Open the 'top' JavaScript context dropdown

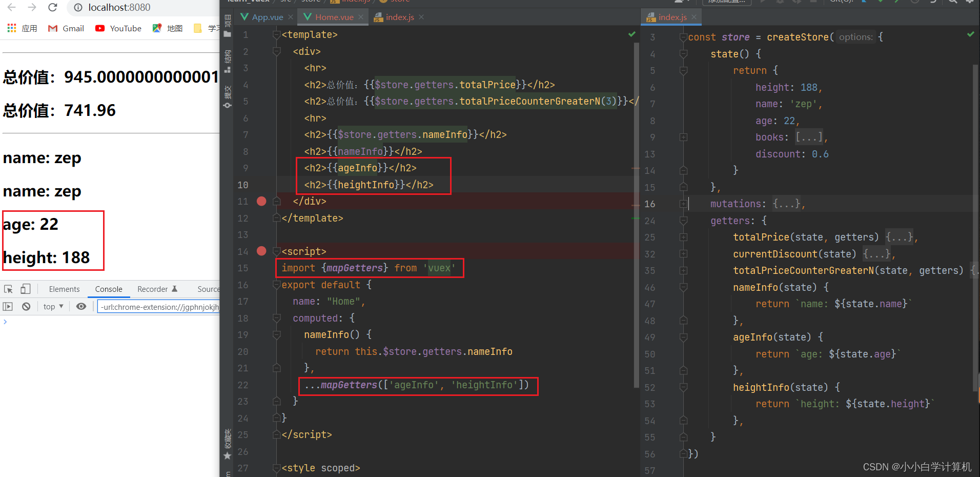coord(53,307)
